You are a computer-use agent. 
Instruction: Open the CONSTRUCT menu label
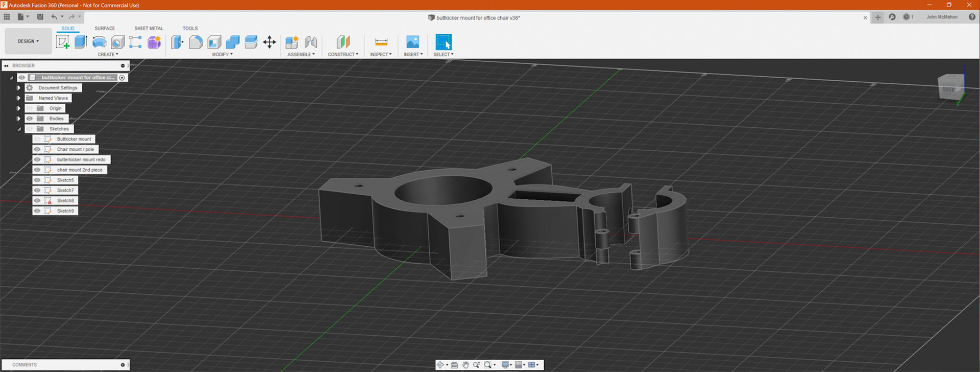tap(342, 54)
